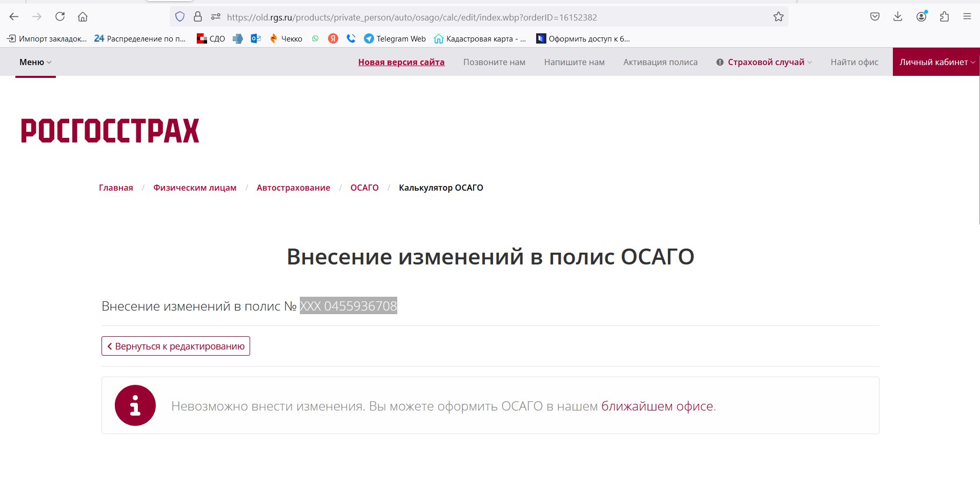Select Напишите нам in top navigation
This screenshot has width=980, height=492.
[x=574, y=62]
